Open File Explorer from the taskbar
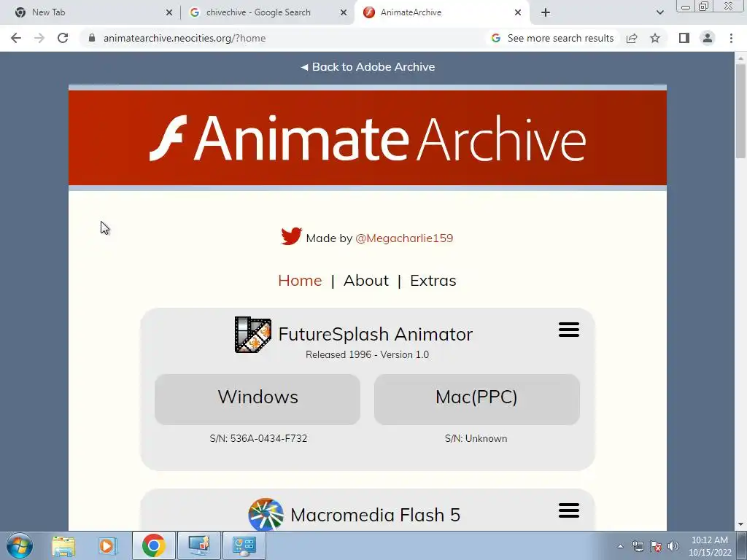 (63, 545)
